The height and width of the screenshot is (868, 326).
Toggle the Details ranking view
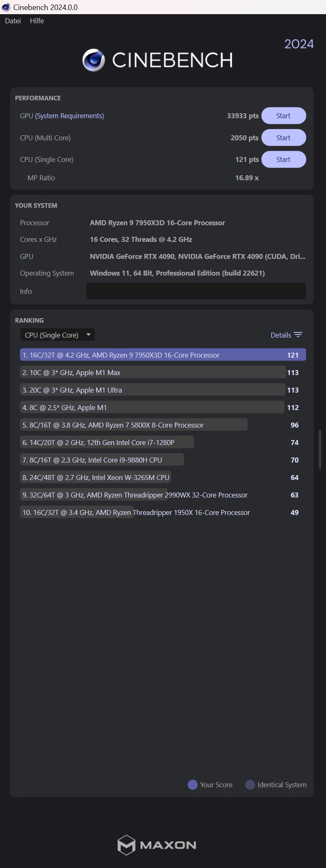286,335
